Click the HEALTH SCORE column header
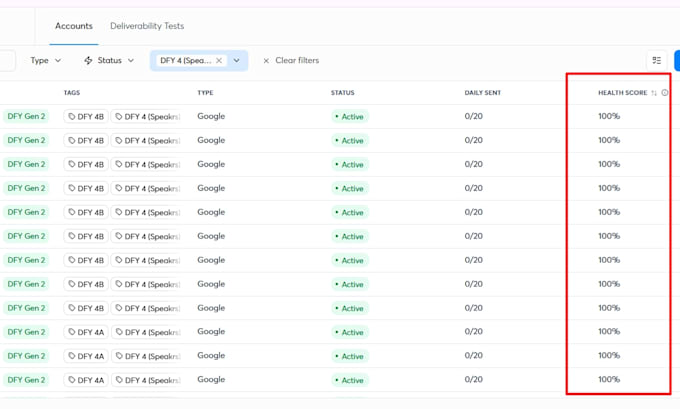 (x=622, y=93)
